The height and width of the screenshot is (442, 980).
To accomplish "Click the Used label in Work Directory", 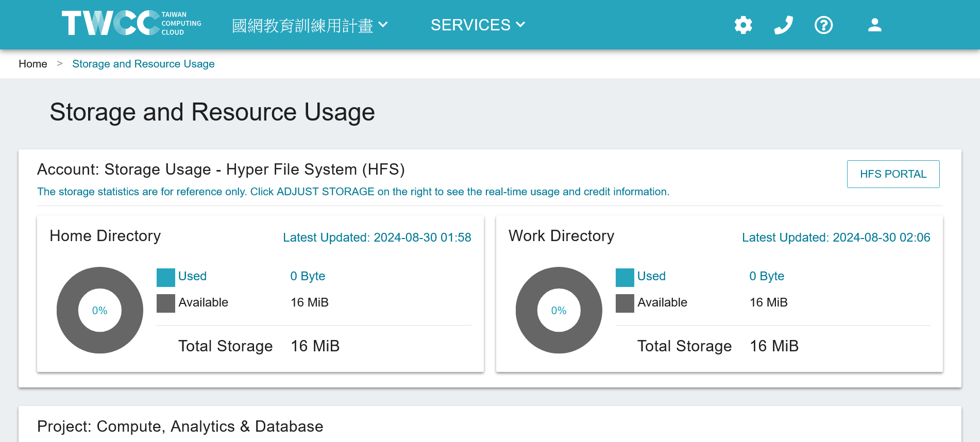I will coord(652,276).
